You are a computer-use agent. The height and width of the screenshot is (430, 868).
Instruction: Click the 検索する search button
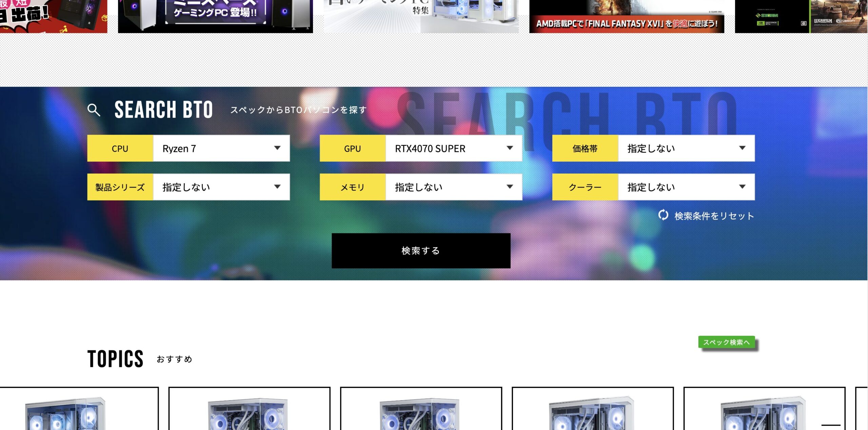pos(421,250)
